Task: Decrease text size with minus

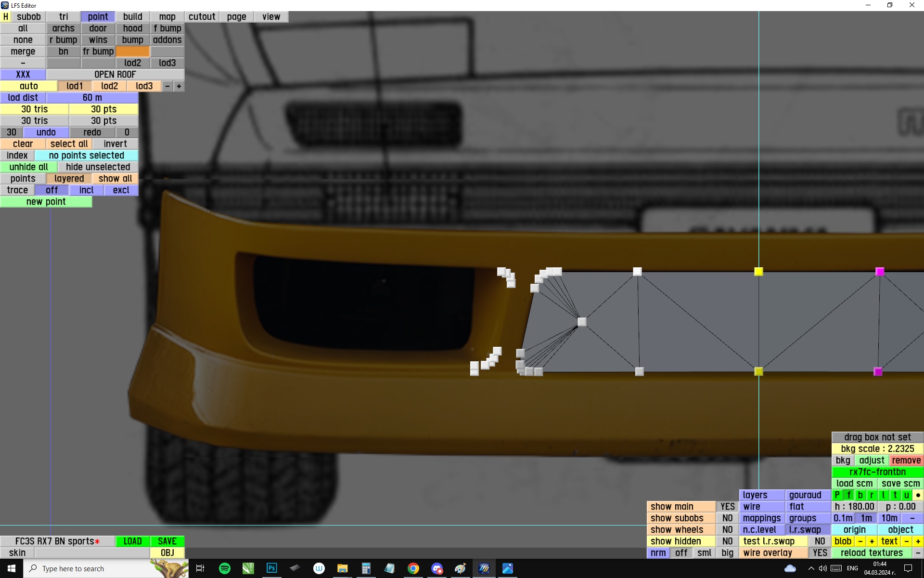Action: (x=906, y=541)
